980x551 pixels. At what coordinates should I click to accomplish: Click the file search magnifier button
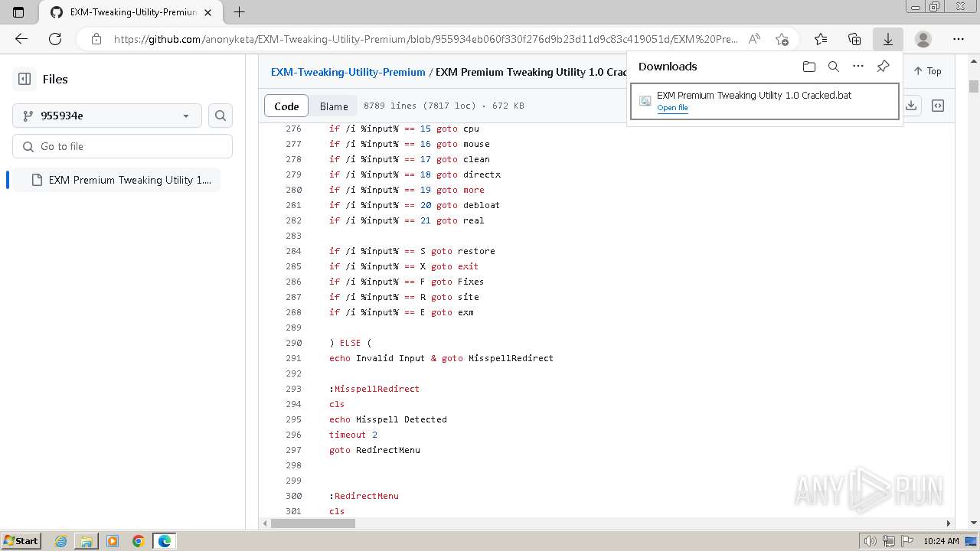[x=220, y=116]
